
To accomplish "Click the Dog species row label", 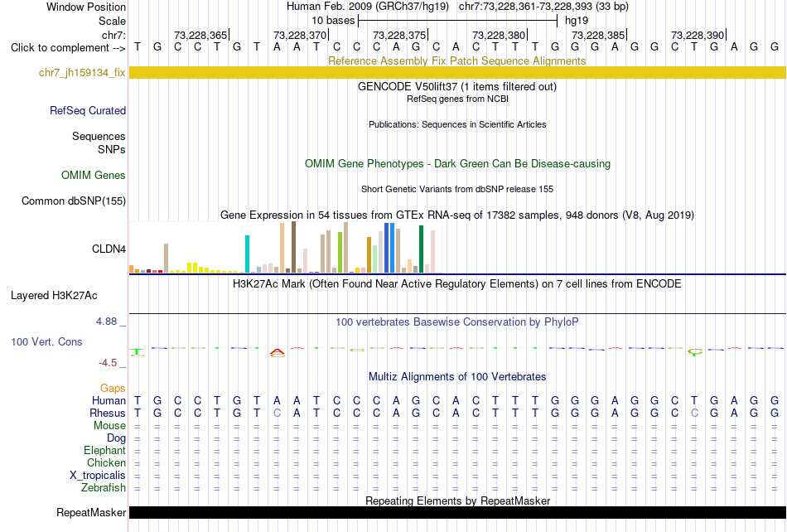I will coord(116,438).
